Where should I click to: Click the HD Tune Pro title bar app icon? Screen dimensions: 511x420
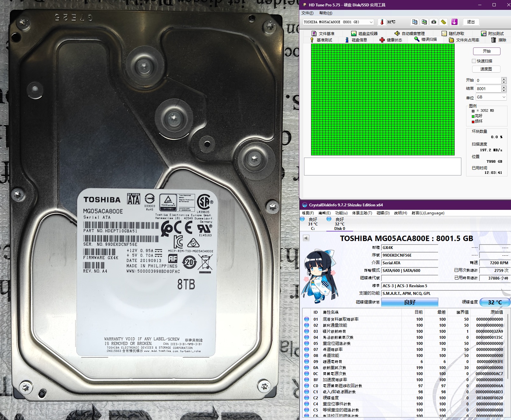tap(304, 5)
